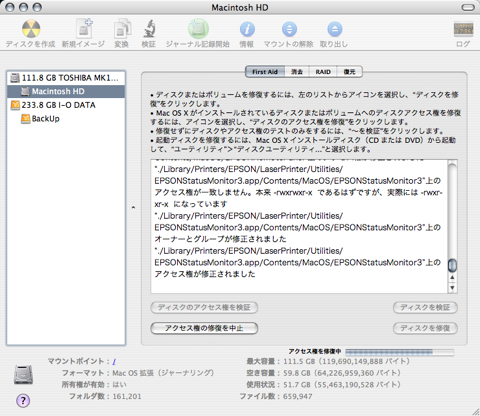Image resolution: width=480 pixels, height=416 pixels.
Task: Click the Repair Disk (ディスクを修復) button
Action: pyautogui.click(x=425, y=328)
